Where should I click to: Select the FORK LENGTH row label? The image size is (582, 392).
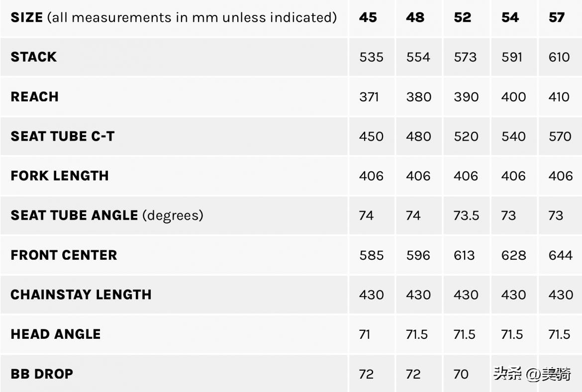pyautogui.click(x=60, y=176)
